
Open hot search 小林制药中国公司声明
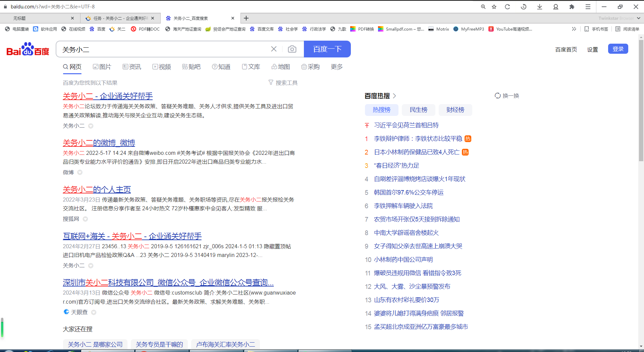click(404, 260)
